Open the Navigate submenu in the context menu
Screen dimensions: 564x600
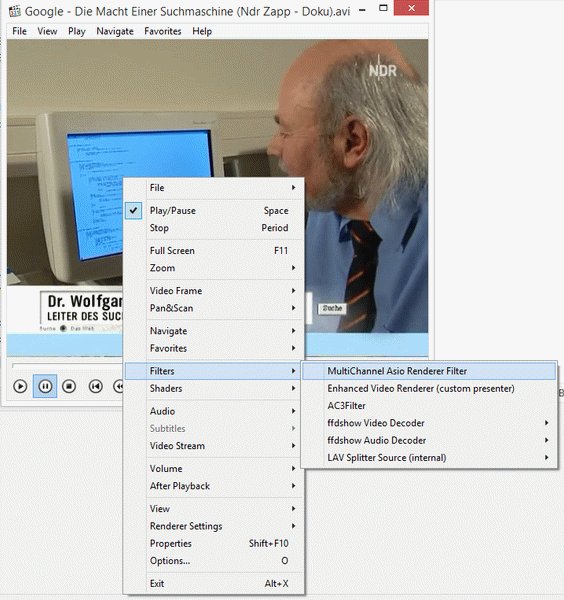pyautogui.click(x=214, y=331)
